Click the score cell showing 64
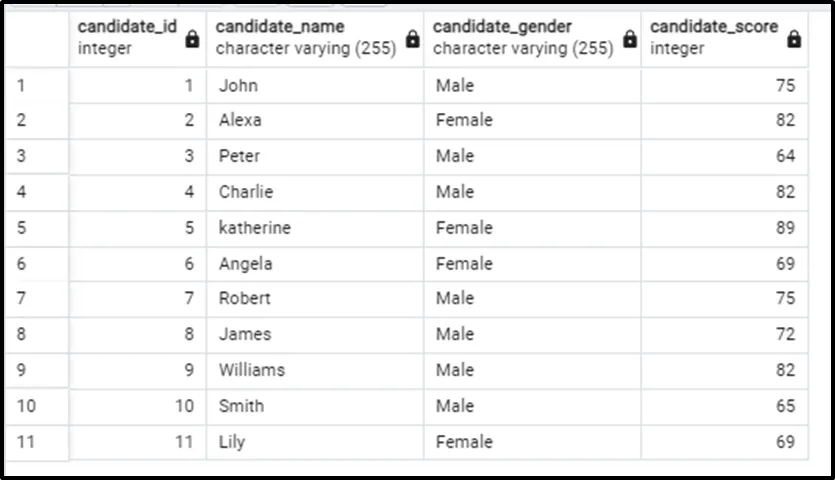Screen dimensions: 835x480 [724, 156]
